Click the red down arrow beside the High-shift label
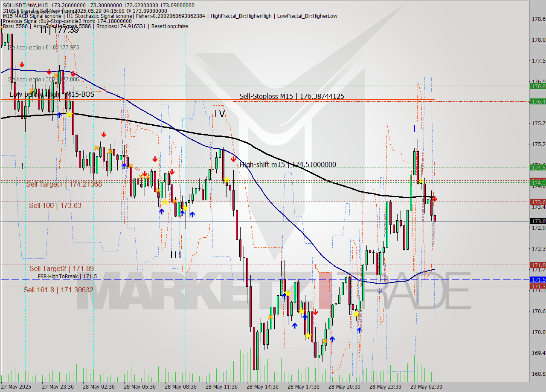Image resolution: width=546 pixels, height=392 pixels. click(233, 159)
